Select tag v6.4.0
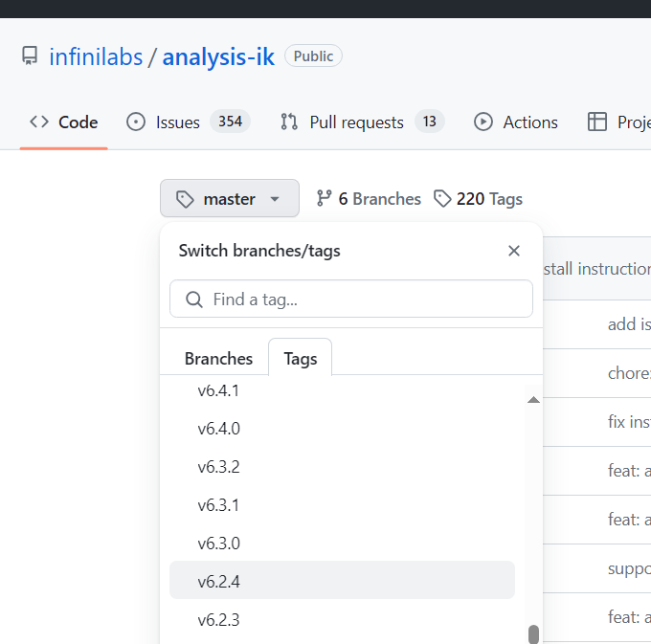Viewport: 651px width, 644px height. click(x=219, y=429)
